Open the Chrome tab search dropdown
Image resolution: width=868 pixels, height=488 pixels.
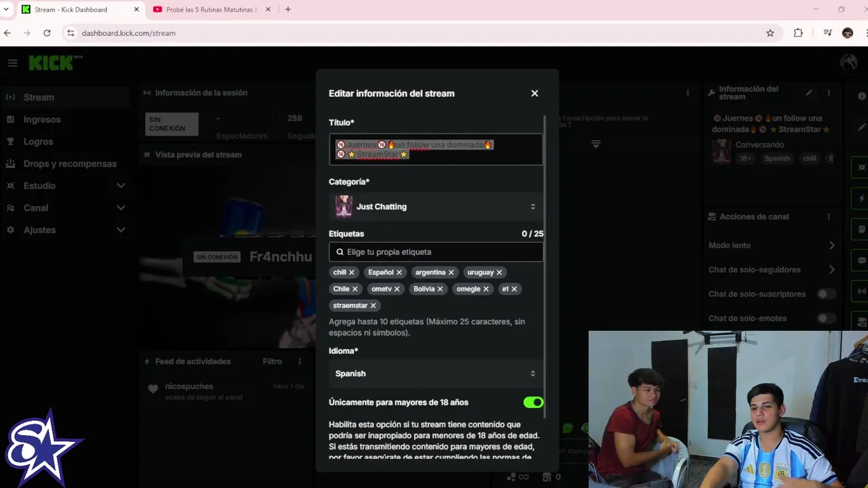(6, 9)
